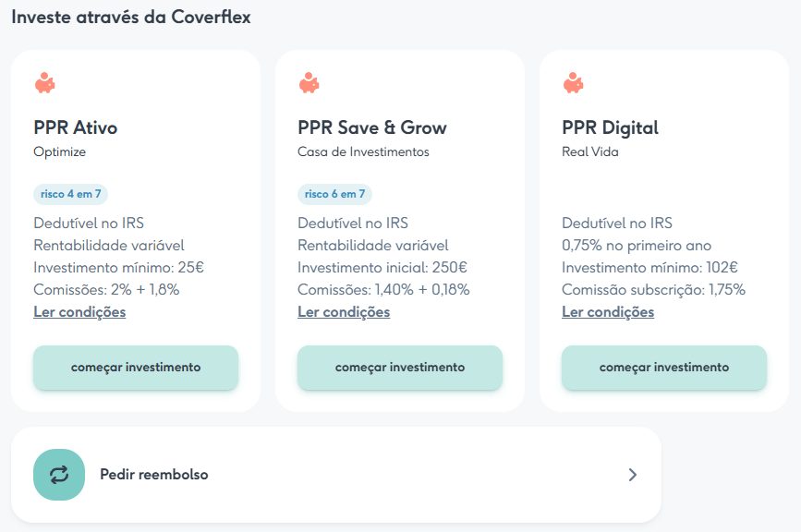The width and height of the screenshot is (801, 532).
Task: Click the Casa de Investimentos provider text
Action: click(x=363, y=152)
